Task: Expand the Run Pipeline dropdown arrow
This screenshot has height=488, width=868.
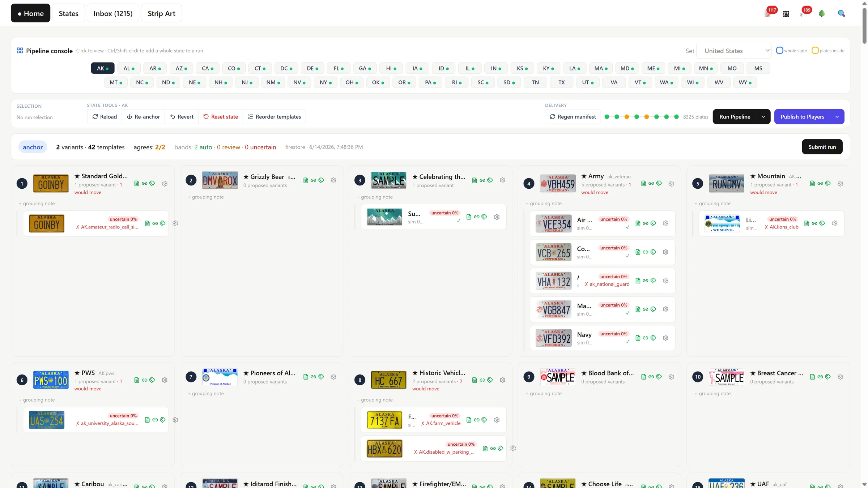Action: pos(763,117)
